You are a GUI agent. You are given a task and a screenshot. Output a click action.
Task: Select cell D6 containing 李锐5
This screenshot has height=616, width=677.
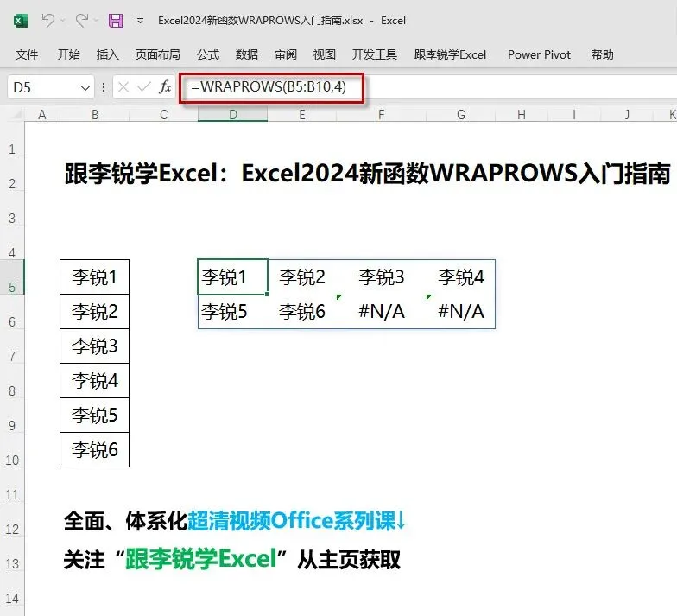pos(233,311)
